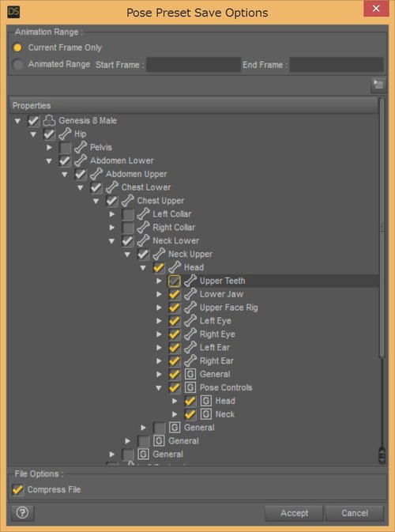Check the Upper Teeth checkbox
Screen dimensions: 395x532
click(175, 281)
